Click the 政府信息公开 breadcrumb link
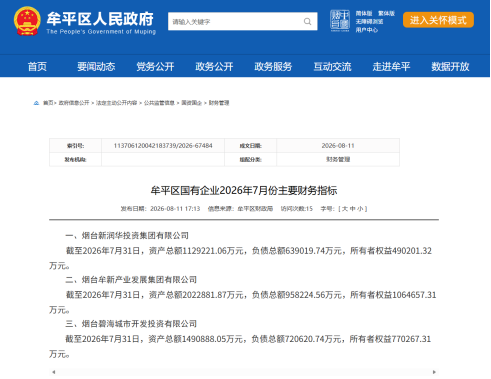This screenshot has height=379, width=491. [x=74, y=103]
